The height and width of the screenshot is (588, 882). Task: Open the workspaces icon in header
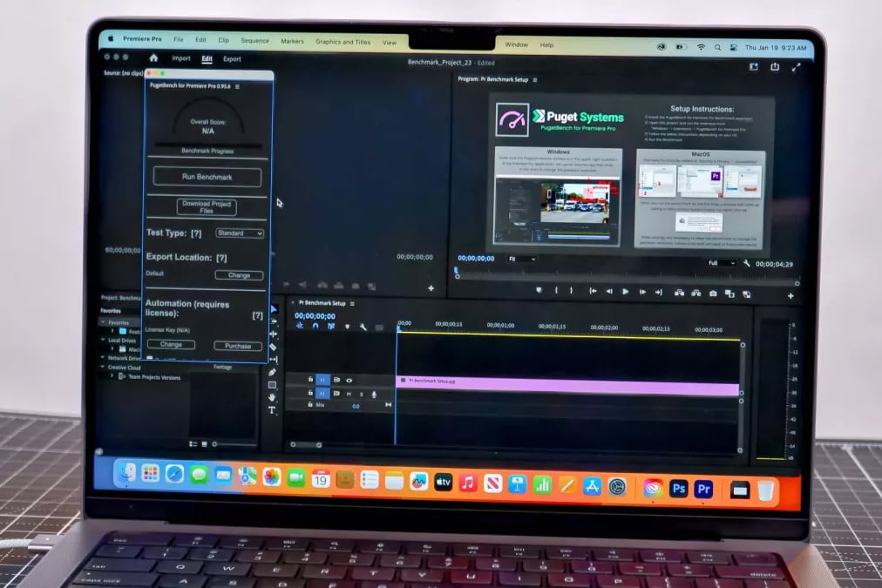coord(754,67)
